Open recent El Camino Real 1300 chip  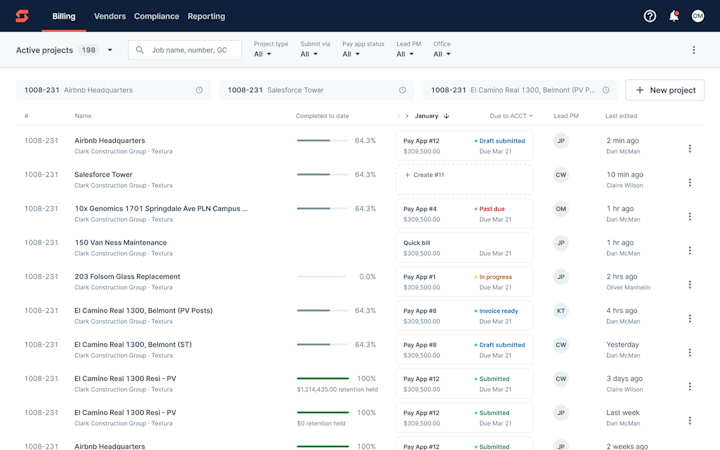(x=520, y=90)
